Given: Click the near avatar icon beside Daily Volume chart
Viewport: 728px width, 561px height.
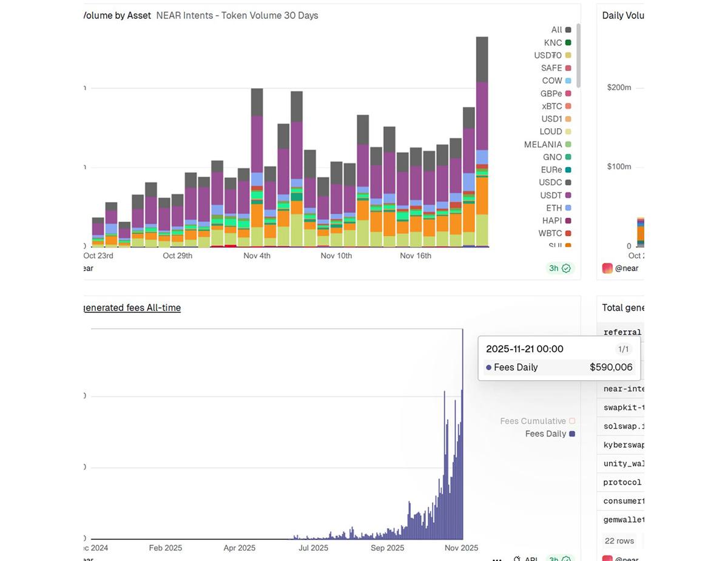Looking at the screenshot, I should pyautogui.click(x=607, y=268).
